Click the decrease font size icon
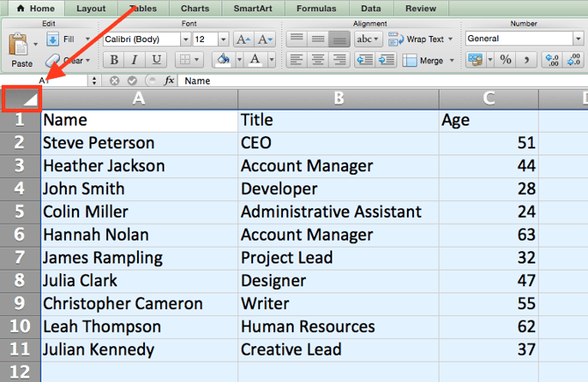This screenshot has width=588, height=382. pyautogui.click(x=265, y=40)
